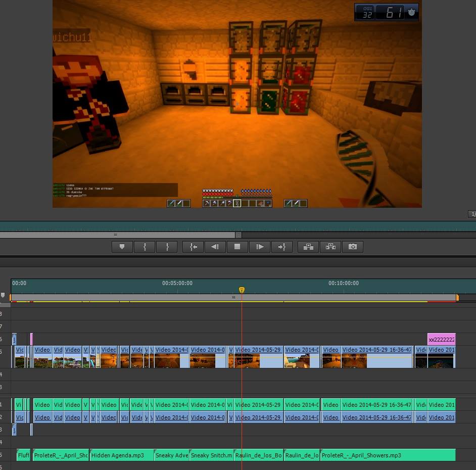476x470 pixels.
Task: Select the Raulin_de_los_Bo audio clip
Action: tap(259, 455)
